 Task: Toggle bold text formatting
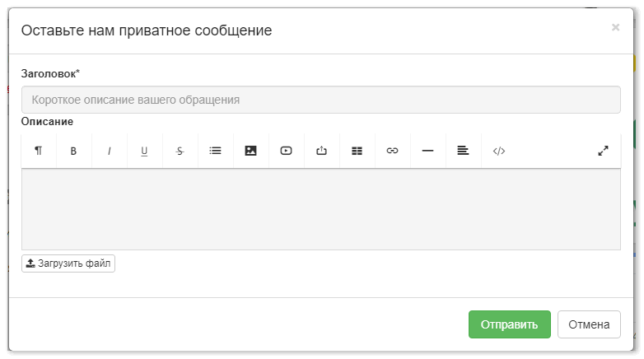73,151
